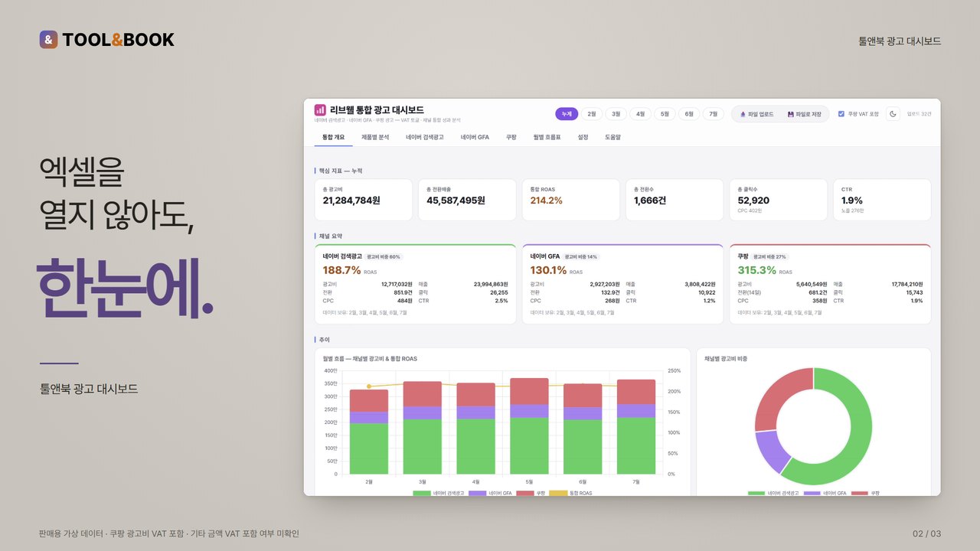Click the 2월 bar in the monthly chart
The width and height of the screenshot is (980, 551).
coord(369,432)
